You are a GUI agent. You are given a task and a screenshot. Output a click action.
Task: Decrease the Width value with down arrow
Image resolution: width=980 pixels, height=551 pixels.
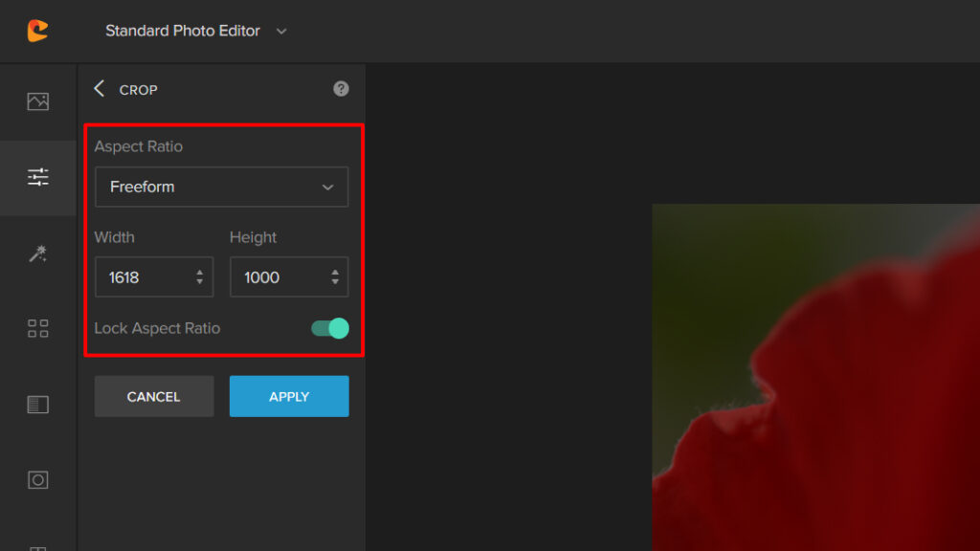coord(199,282)
